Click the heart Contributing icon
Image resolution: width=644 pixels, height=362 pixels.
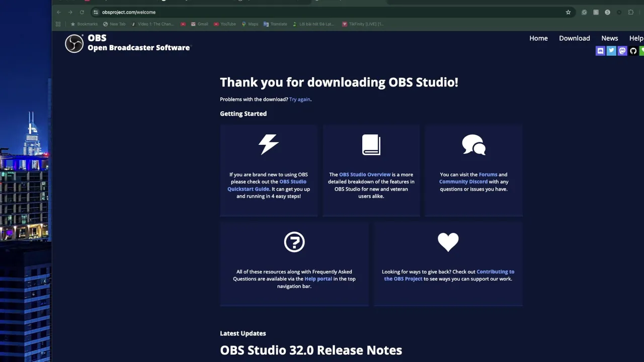coord(448,242)
